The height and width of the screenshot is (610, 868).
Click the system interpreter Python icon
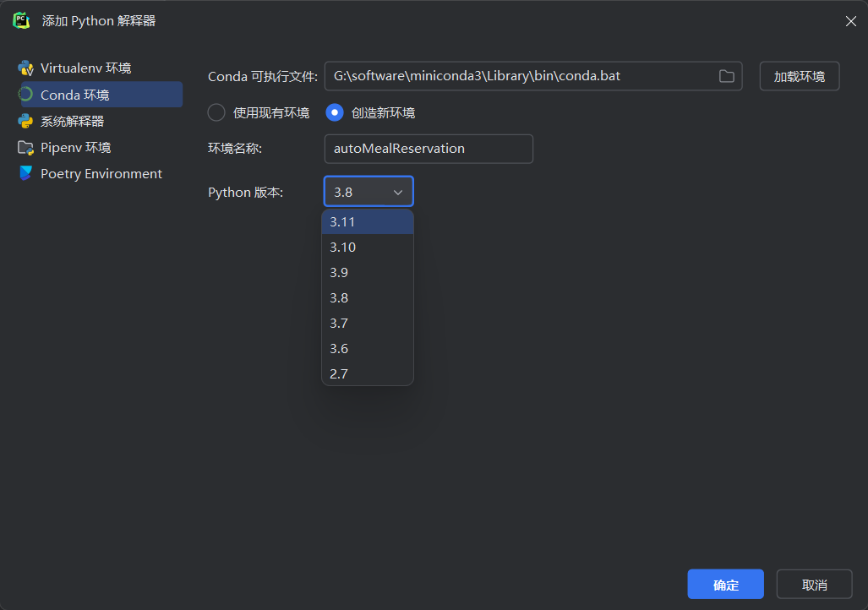(x=25, y=121)
